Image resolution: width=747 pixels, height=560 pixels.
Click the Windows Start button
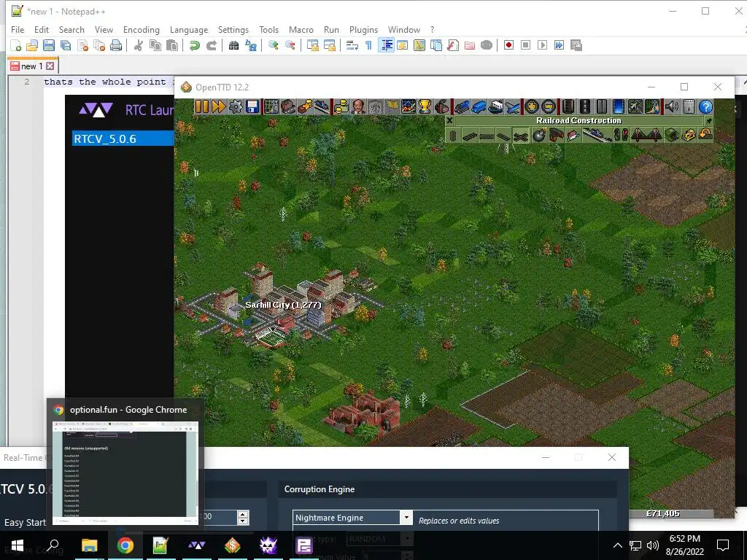[x=18, y=545]
